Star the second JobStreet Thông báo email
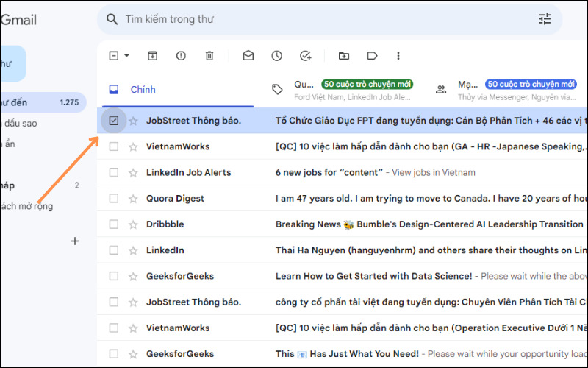This screenshot has width=588, height=368. click(x=133, y=302)
